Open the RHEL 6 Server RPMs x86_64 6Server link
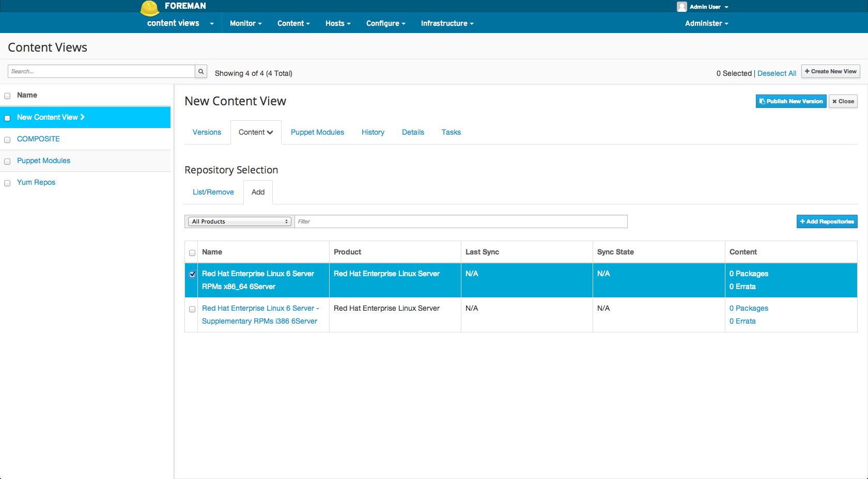 pos(258,280)
